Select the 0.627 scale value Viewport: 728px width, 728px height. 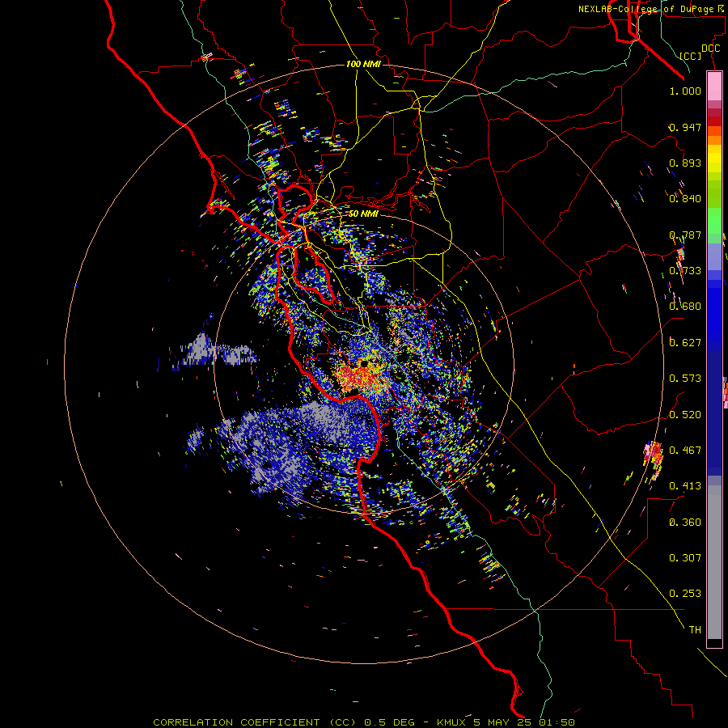click(x=685, y=343)
